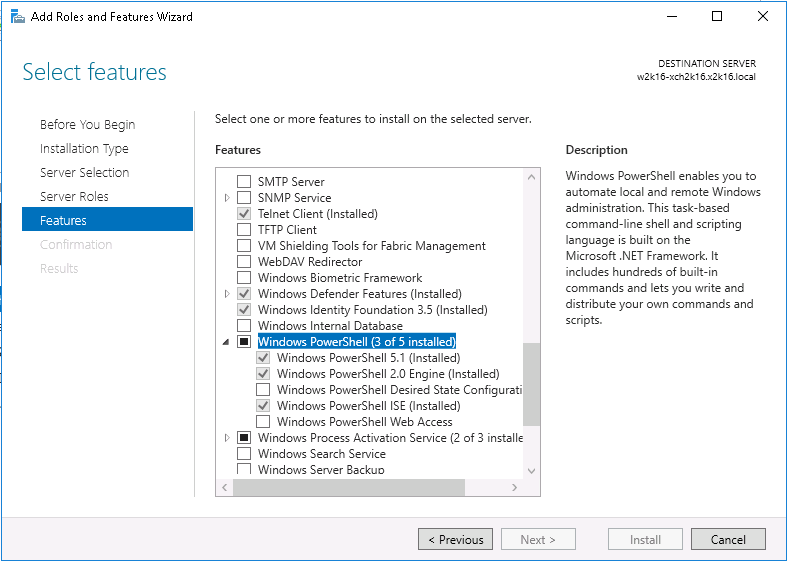Cancel the wizard
This screenshot has width=787, height=561.
click(728, 539)
